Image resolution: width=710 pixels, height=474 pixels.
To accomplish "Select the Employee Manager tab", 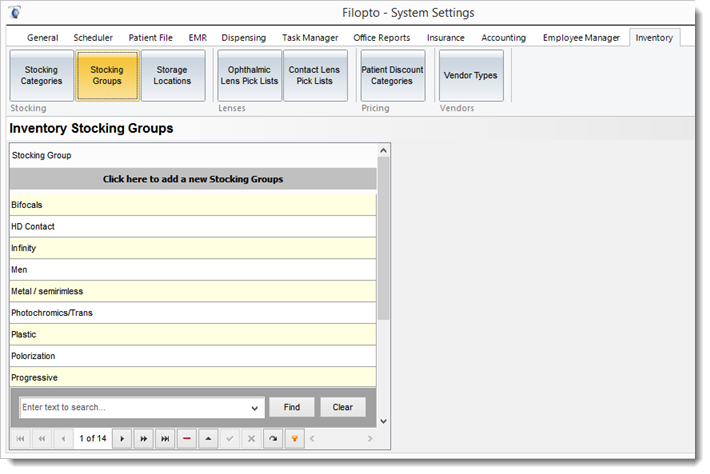I will [581, 38].
